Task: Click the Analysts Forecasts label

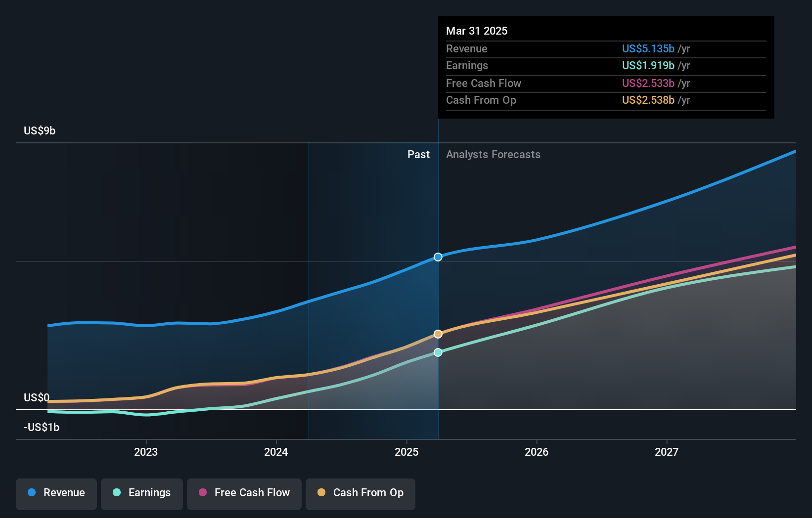Action: tap(493, 154)
